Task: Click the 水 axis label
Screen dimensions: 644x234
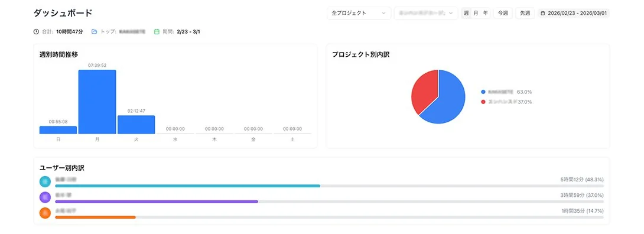Action: [x=175, y=139]
